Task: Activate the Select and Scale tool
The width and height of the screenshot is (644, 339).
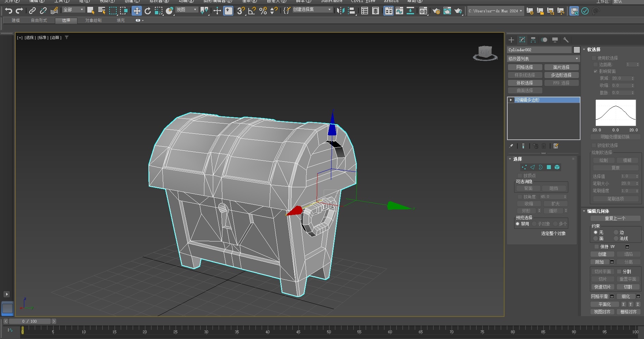Action: pyautogui.click(x=159, y=11)
